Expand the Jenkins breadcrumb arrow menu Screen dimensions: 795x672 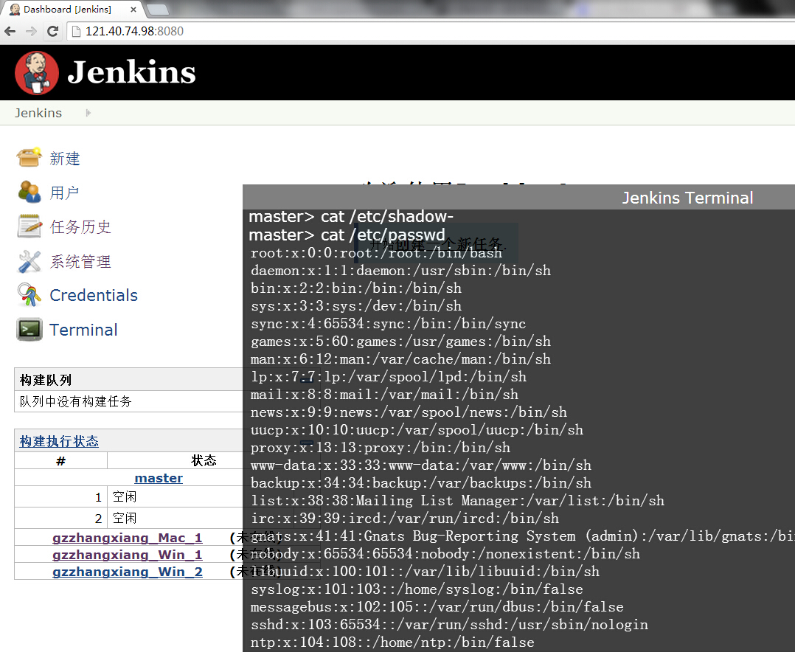pos(88,113)
